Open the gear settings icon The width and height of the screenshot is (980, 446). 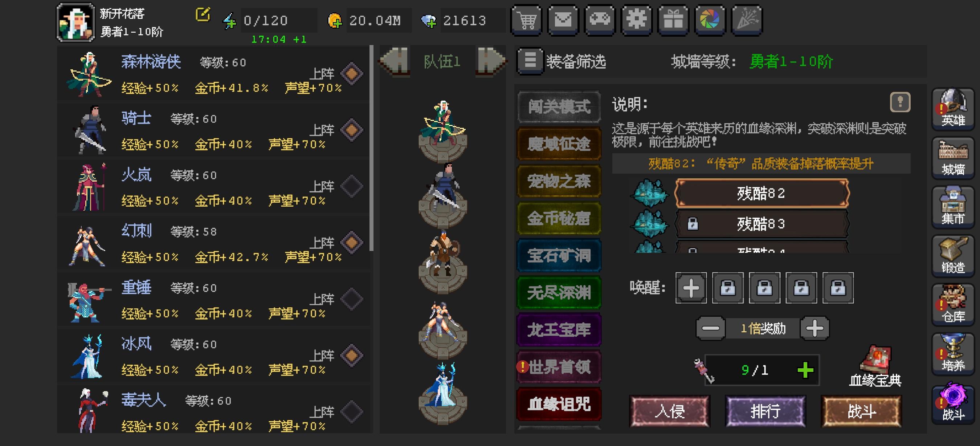tap(637, 20)
